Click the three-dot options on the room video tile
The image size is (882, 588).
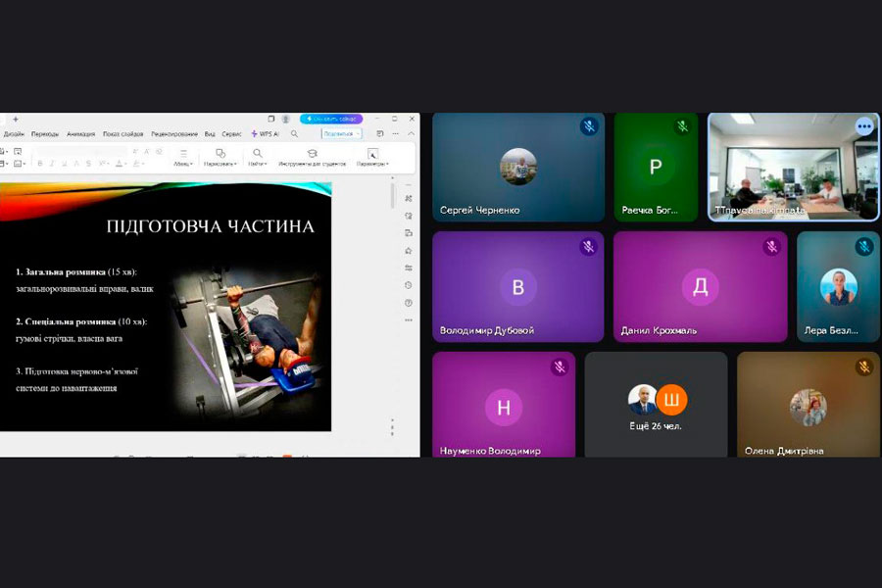[863, 126]
